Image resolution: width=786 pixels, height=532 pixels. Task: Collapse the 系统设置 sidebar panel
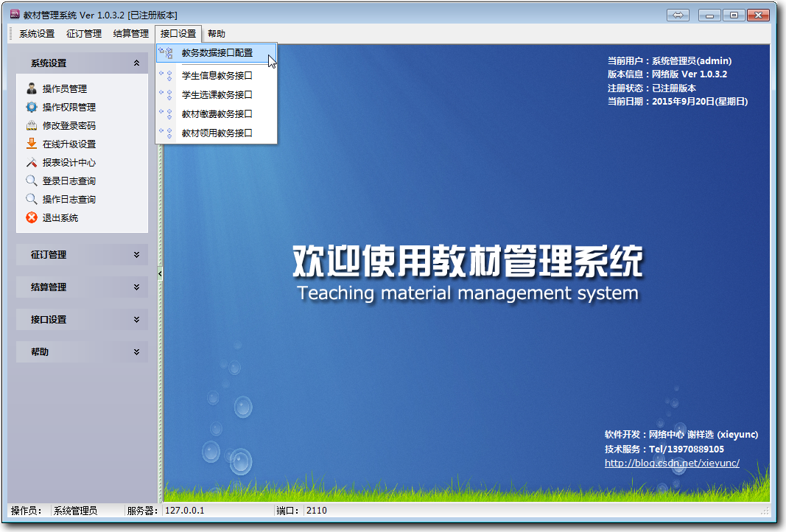click(x=136, y=63)
